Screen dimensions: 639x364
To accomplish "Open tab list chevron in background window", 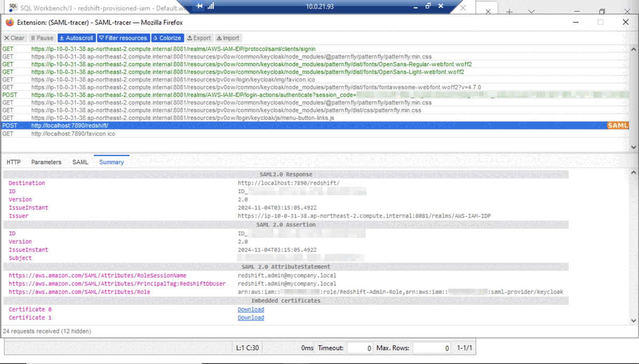I will click(531, 12).
